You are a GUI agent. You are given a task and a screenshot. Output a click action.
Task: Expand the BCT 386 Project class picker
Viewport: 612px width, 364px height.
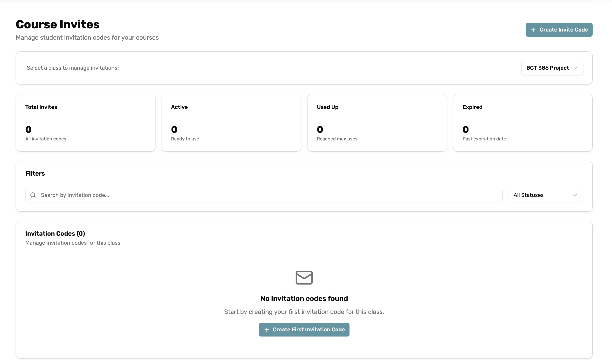552,68
